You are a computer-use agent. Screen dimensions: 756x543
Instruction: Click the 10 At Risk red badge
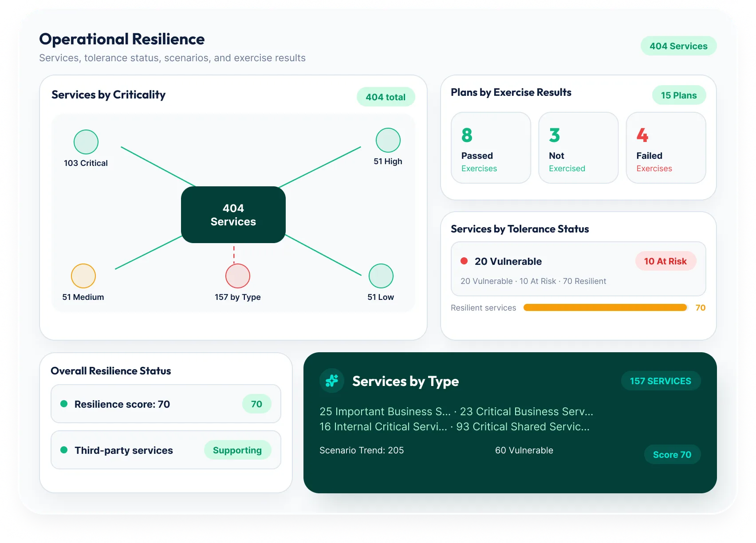click(665, 261)
